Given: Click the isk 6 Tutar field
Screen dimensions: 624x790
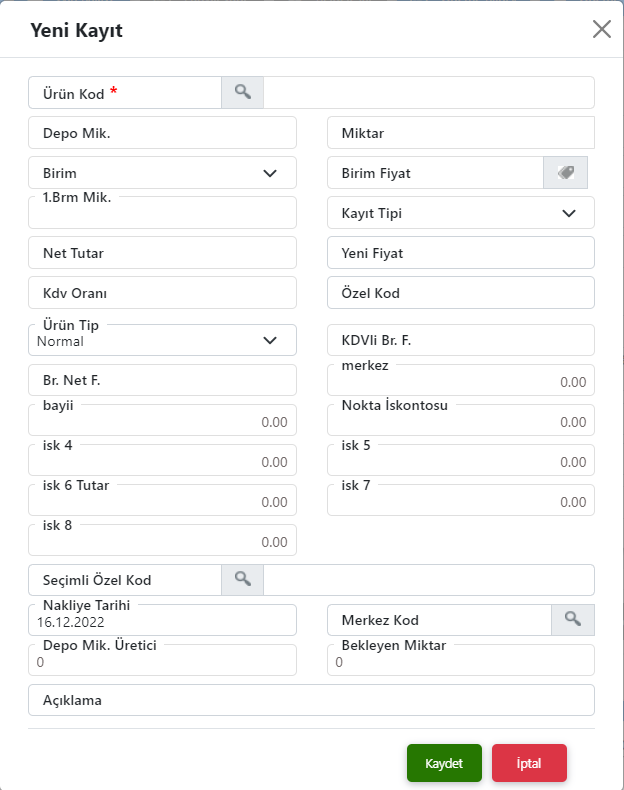Looking at the screenshot, I should (x=163, y=501).
